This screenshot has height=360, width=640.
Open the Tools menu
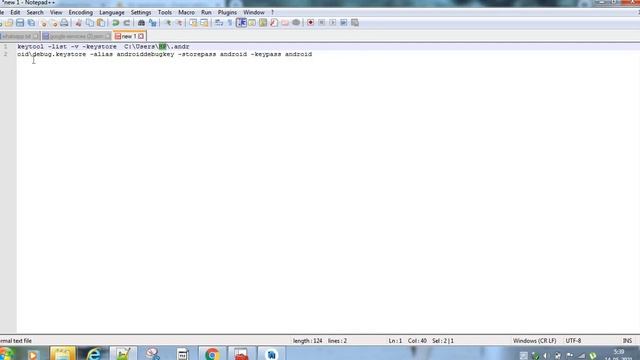pos(165,13)
